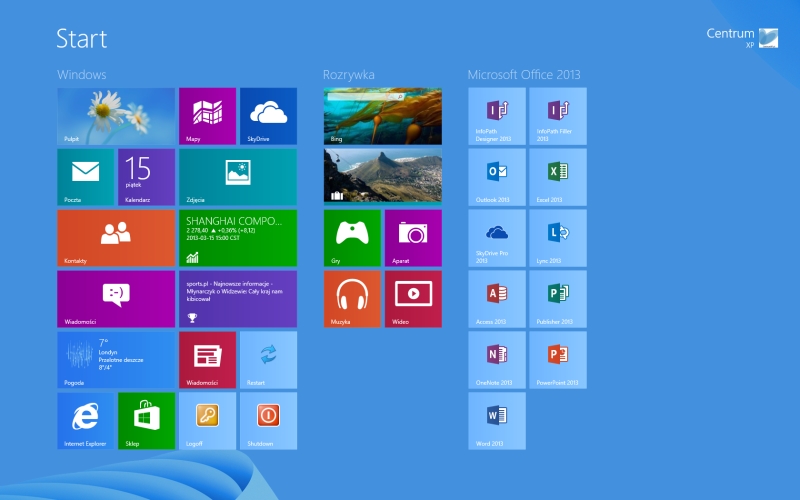Image resolution: width=800 pixels, height=500 pixels.
Task: Launch Outlook 2013 tile
Action: [x=497, y=177]
